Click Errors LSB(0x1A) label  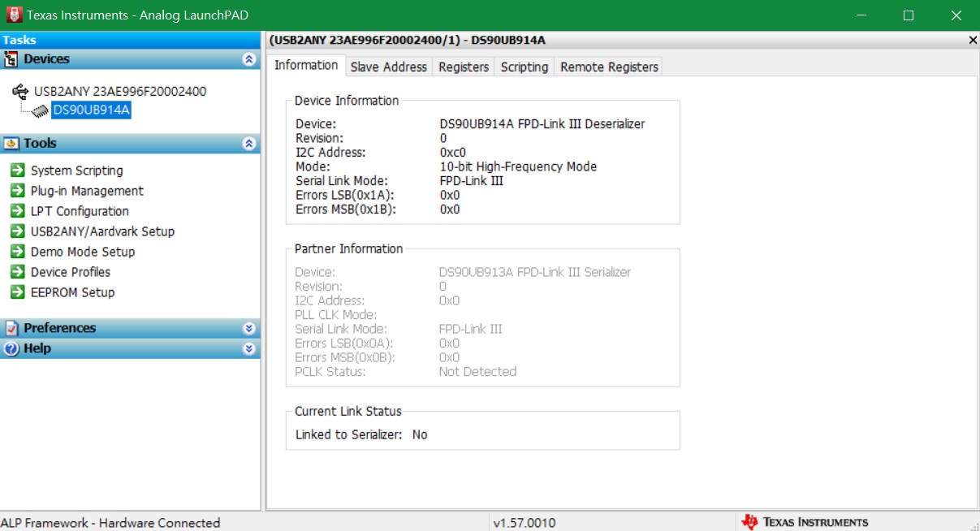coord(344,195)
